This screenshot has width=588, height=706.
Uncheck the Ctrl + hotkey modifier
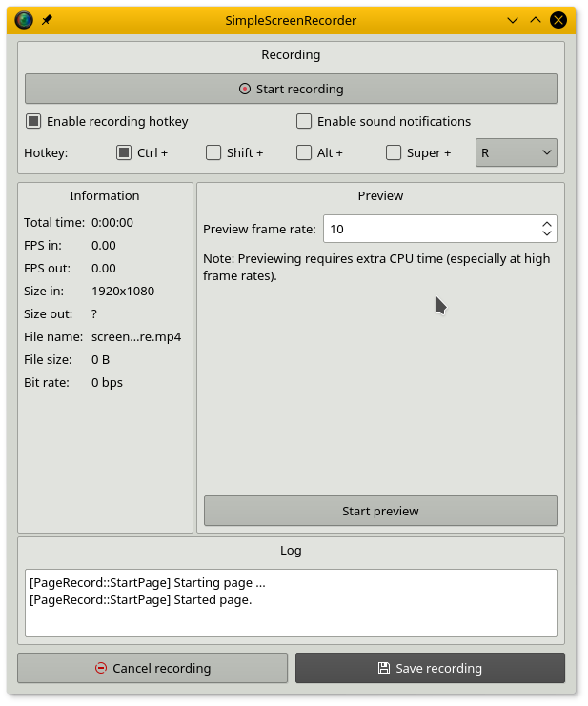click(x=124, y=152)
